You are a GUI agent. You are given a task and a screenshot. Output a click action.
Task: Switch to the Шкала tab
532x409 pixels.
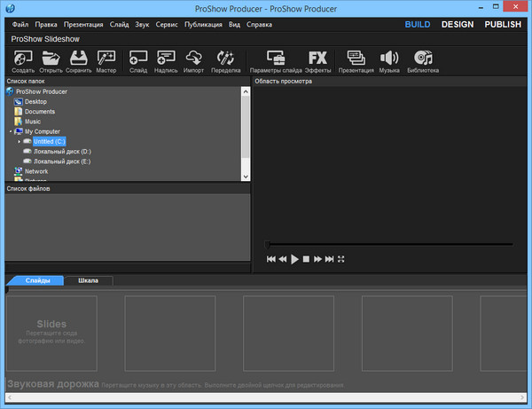[x=89, y=280]
